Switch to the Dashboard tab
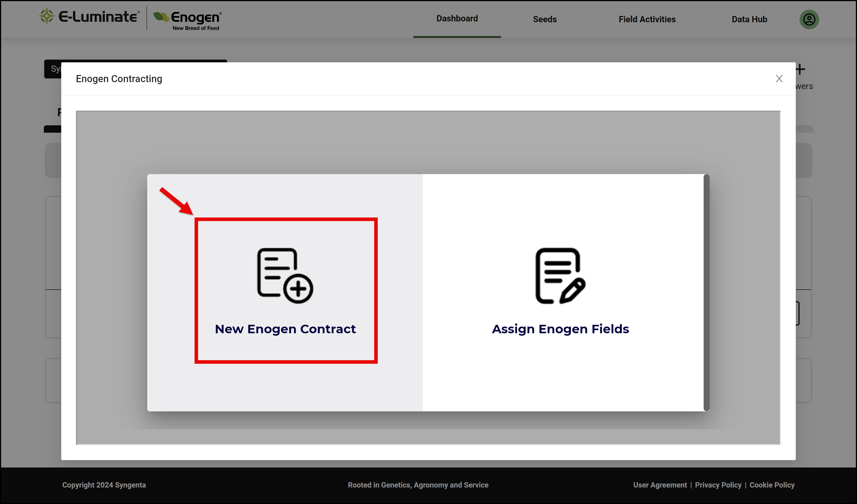This screenshot has height=504, width=857. 457,19
